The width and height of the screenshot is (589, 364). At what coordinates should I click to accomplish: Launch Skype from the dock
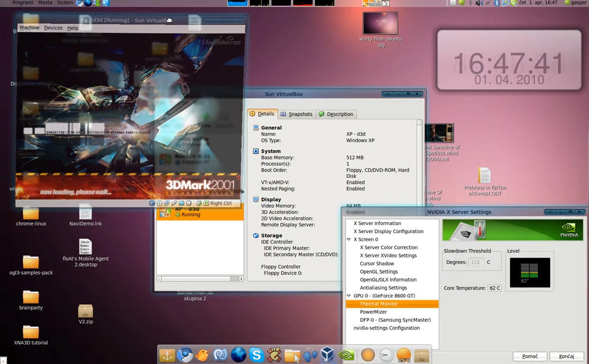[257, 354]
